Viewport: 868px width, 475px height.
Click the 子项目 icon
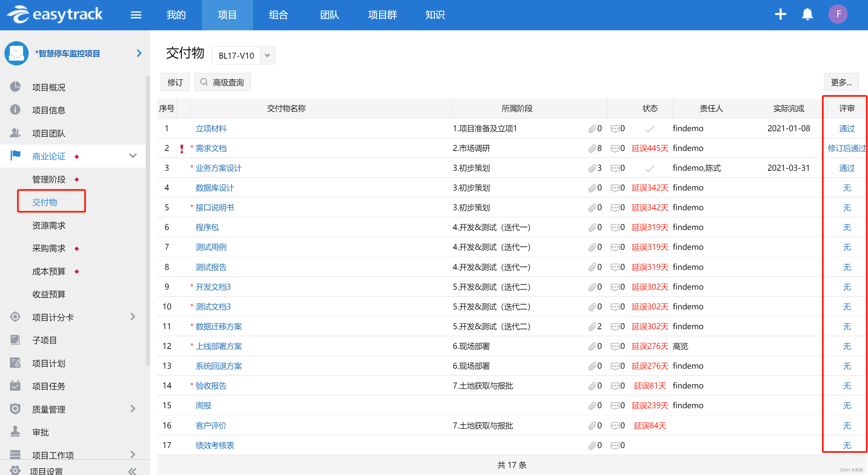point(15,340)
